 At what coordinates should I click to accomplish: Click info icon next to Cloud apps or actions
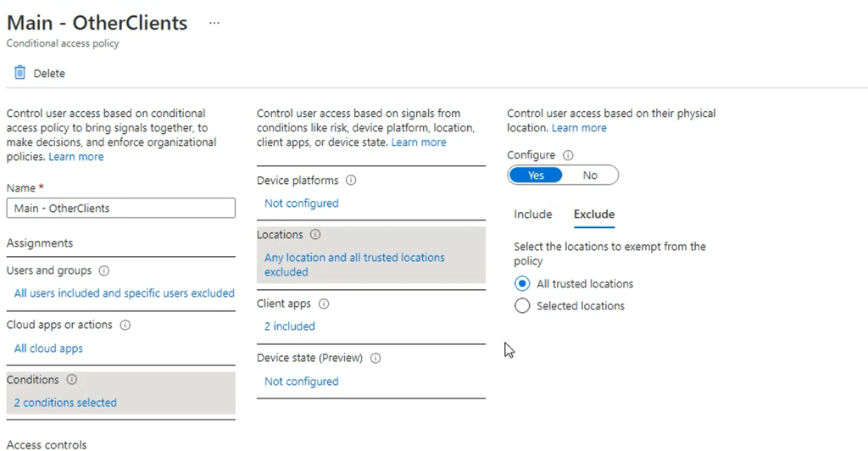click(x=125, y=326)
